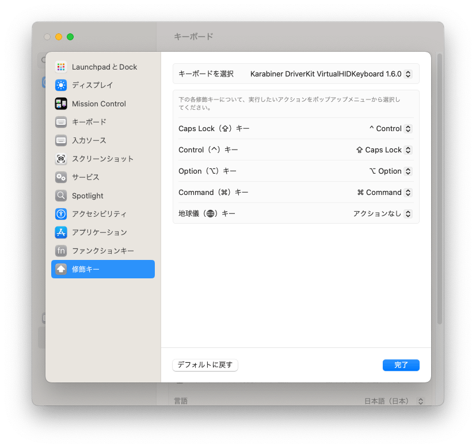Click the Caps Lock（⇪）キー row label
Viewport: 476px width, 448px height.
(x=214, y=129)
